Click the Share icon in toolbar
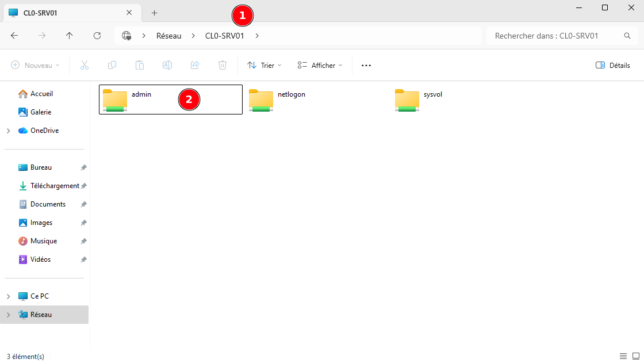644x363 pixels. point(195,65)
